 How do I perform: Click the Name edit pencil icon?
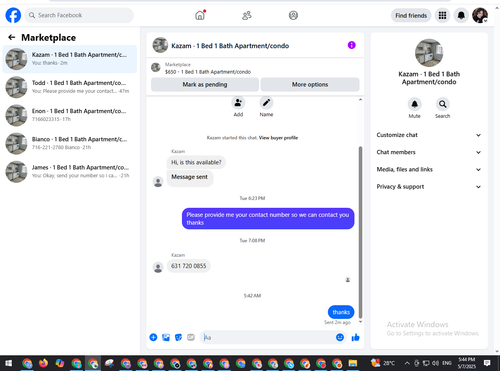(266, 103)
